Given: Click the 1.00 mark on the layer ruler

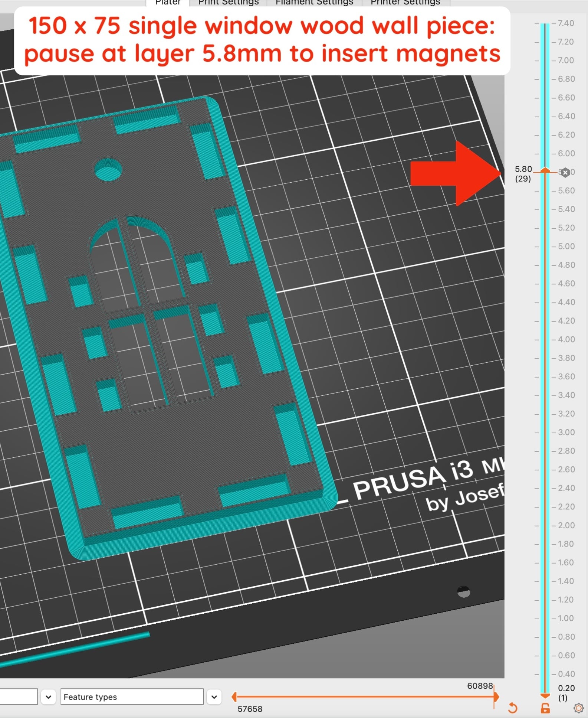Looking at the screenshot, I should (x=566, y=619).
